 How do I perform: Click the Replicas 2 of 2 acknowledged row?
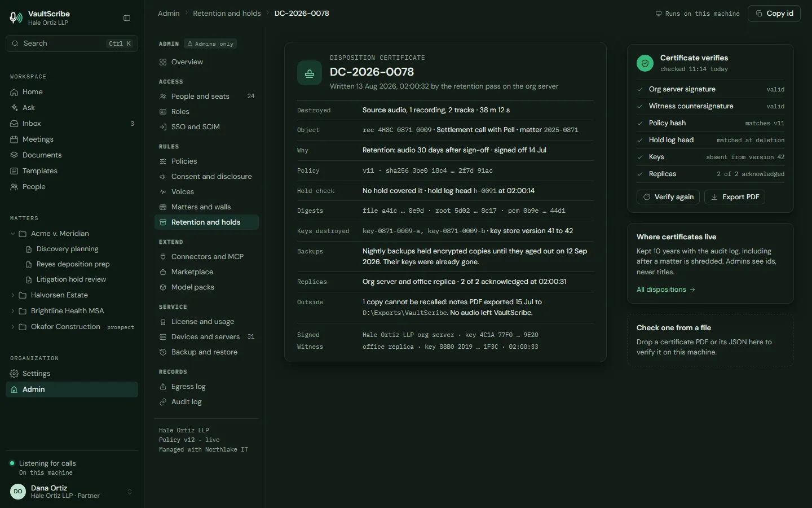[x=710, y=174]
